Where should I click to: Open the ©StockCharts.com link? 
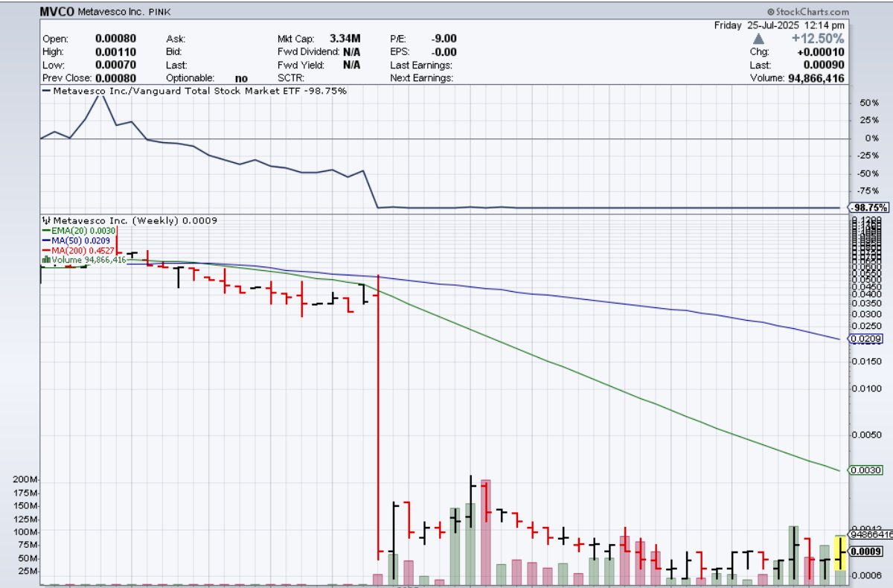(807, 12)
